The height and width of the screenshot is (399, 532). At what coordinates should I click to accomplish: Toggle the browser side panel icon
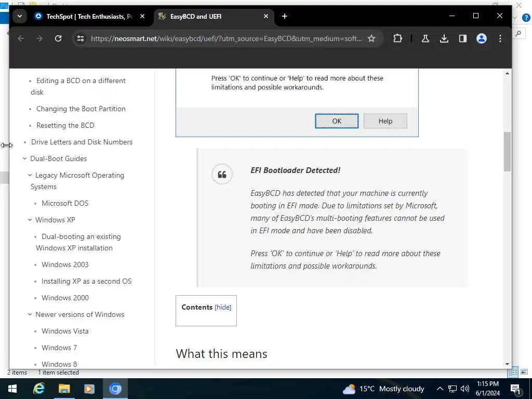point(463,38)
